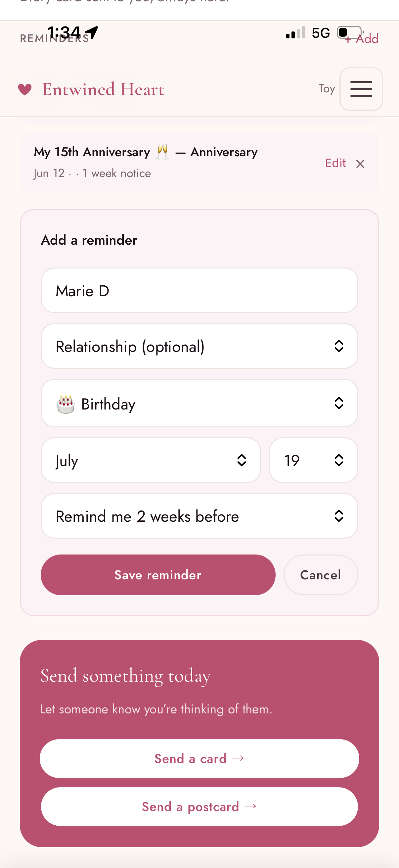399x868 pixels.
Task: Edit the 15th Anniversary reminder
Action: 335,163
